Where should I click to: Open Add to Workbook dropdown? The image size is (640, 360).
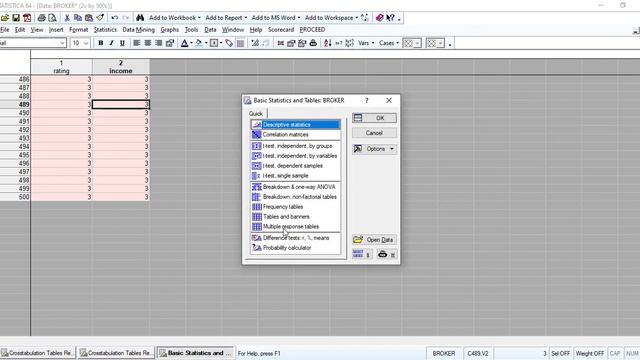[175, 18]
